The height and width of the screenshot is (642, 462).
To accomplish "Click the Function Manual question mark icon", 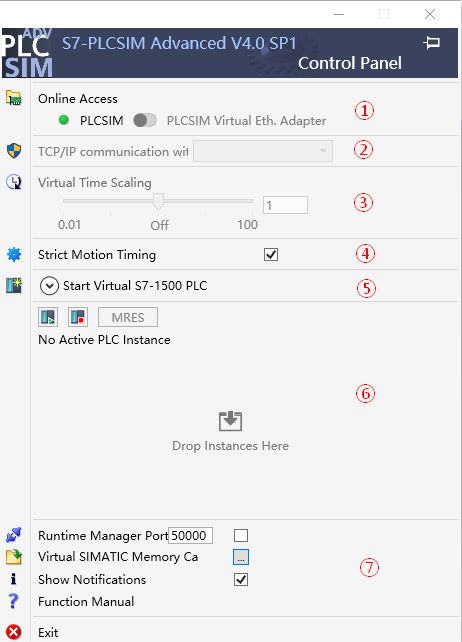I will pos(14,601).
